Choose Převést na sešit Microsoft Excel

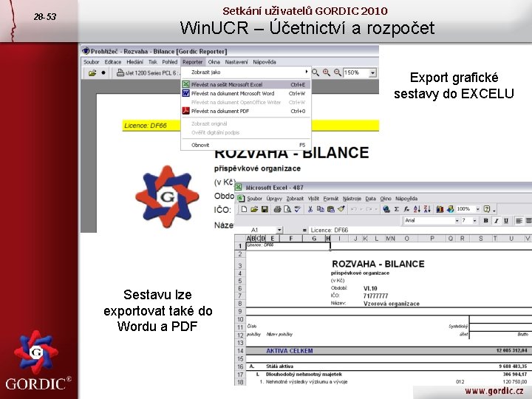[245, 84]
